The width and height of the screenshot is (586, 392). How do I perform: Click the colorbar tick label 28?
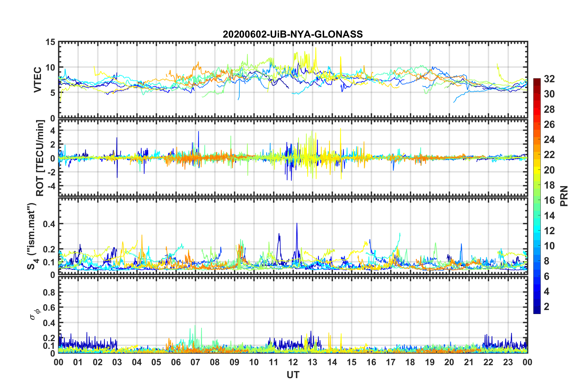549,109
